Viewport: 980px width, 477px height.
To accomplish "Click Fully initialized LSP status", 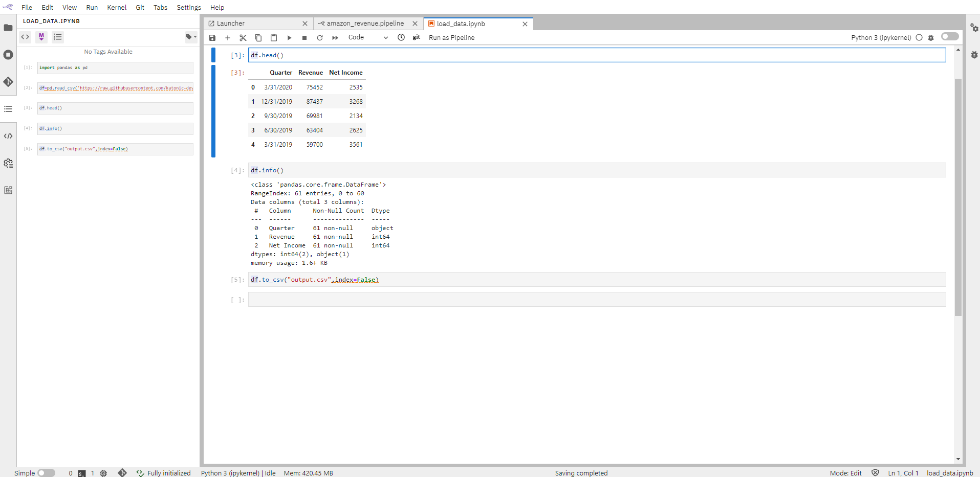I will [164, 473].
